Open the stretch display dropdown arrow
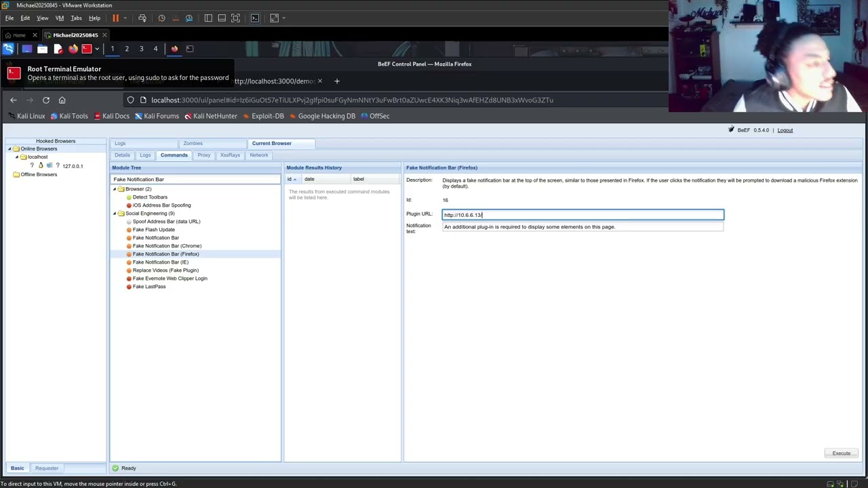 point(283,18)
